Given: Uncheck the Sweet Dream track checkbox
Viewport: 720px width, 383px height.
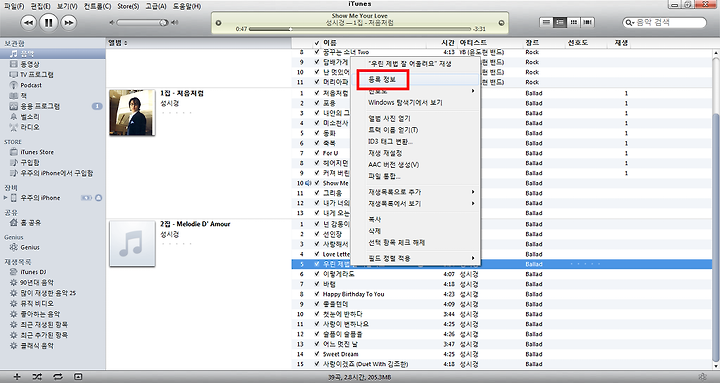Looking at the screenshot, I should click(x=317, y=355).
